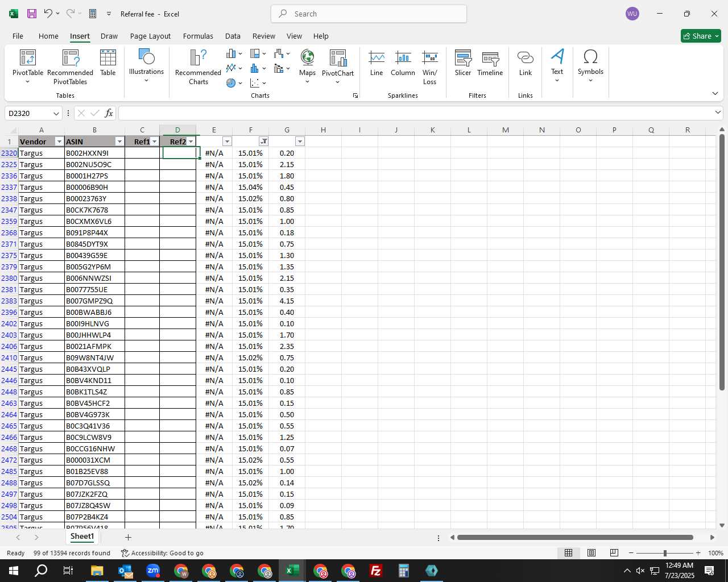This screenshot has height=582, width=728.
Task: Open the Insert Function fx dialog
Action: click(x=109, y=113)
